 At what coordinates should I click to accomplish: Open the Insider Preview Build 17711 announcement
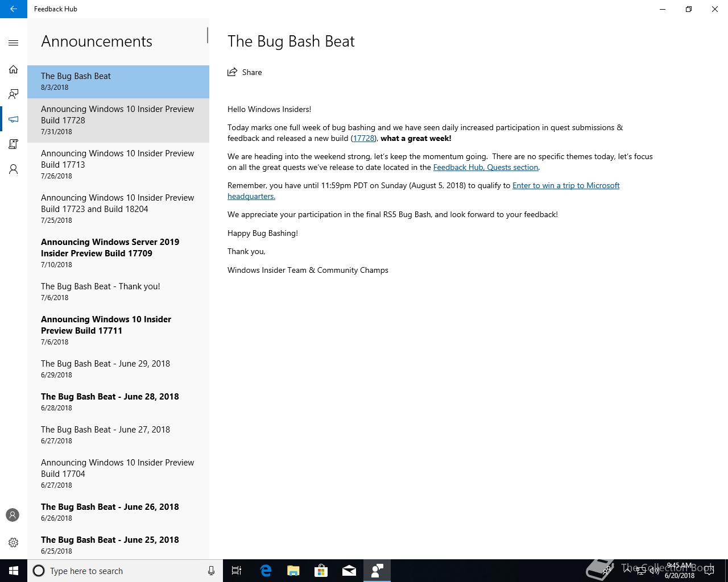(x=118, y=330)
